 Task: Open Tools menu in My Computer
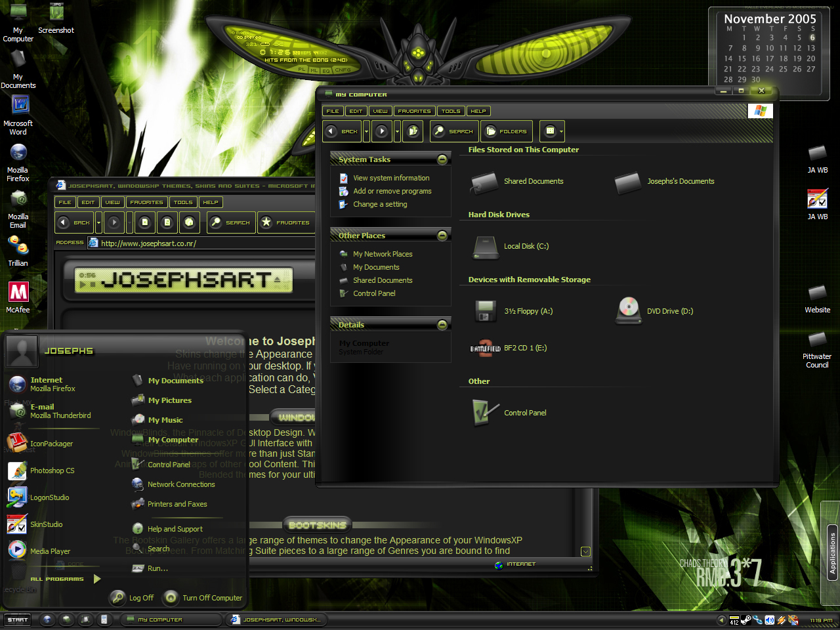coord(451,111)
